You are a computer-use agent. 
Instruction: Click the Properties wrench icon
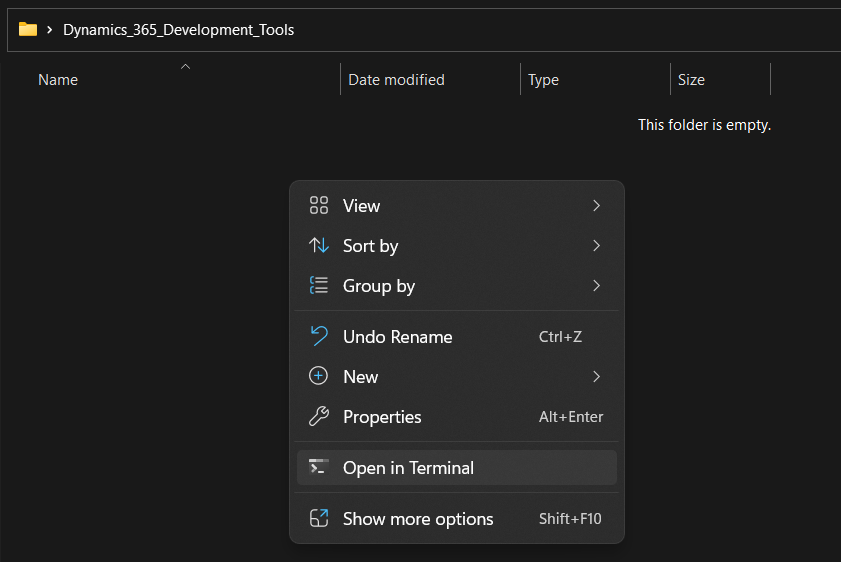pos(319,416)
